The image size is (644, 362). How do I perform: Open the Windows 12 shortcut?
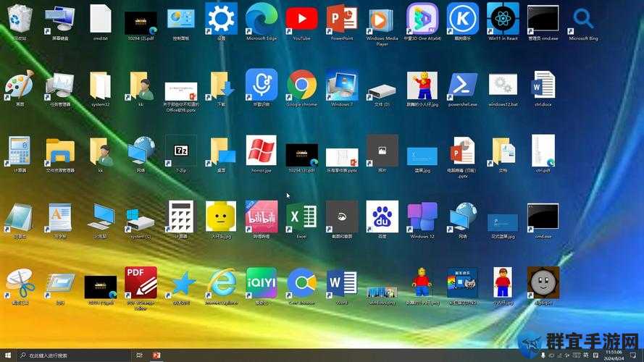pos(422,216)
